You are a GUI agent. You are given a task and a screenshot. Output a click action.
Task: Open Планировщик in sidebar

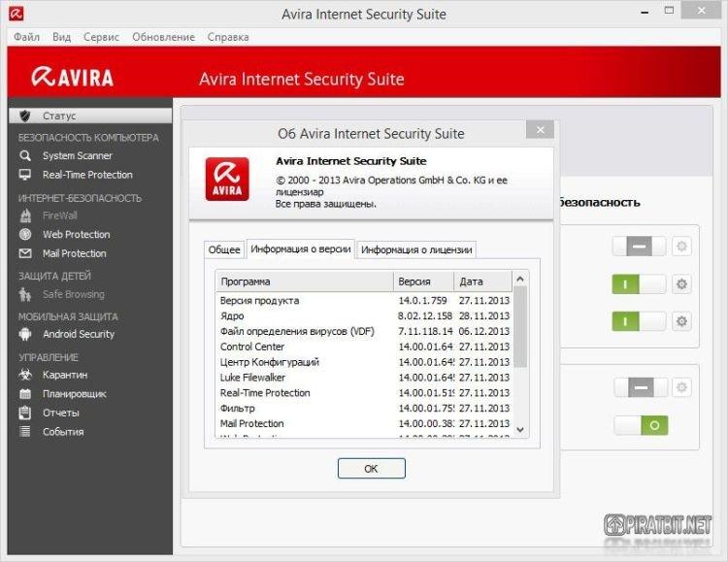[75, 394]
